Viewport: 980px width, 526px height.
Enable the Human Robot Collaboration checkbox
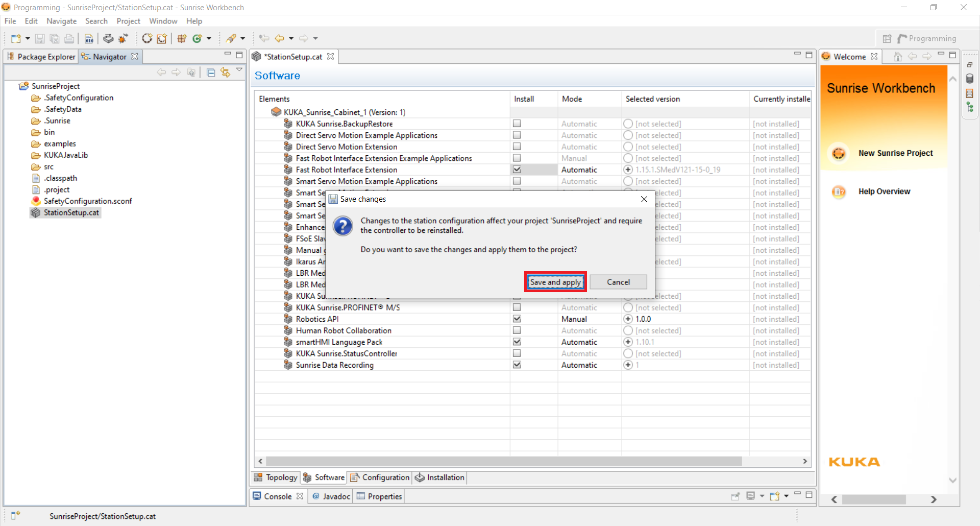[517, 330]
